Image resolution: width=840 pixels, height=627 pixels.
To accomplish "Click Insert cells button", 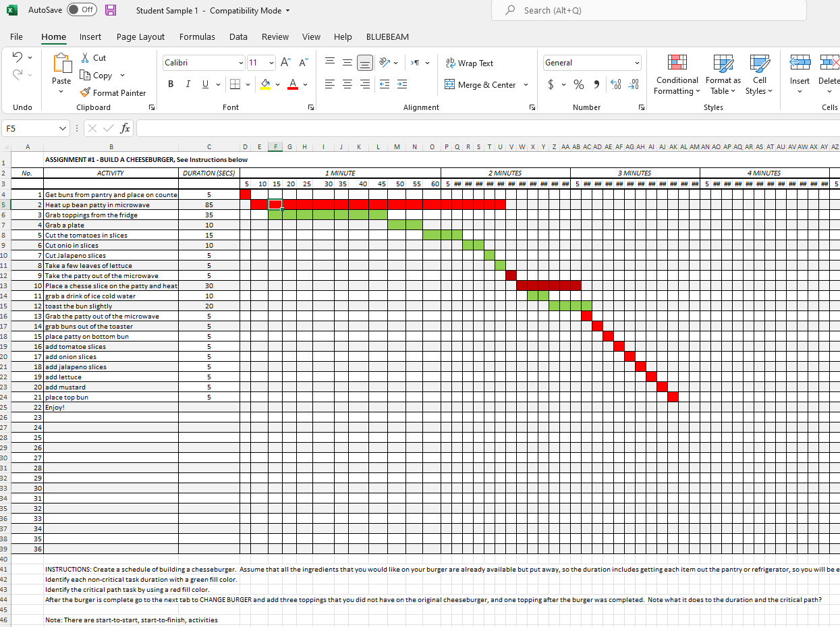I will pos(800,75).
